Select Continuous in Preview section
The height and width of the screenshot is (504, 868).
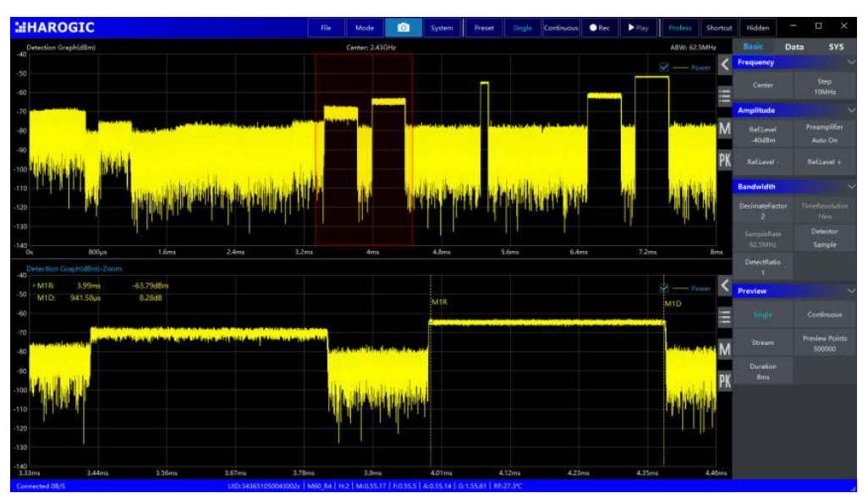[825, 315]
